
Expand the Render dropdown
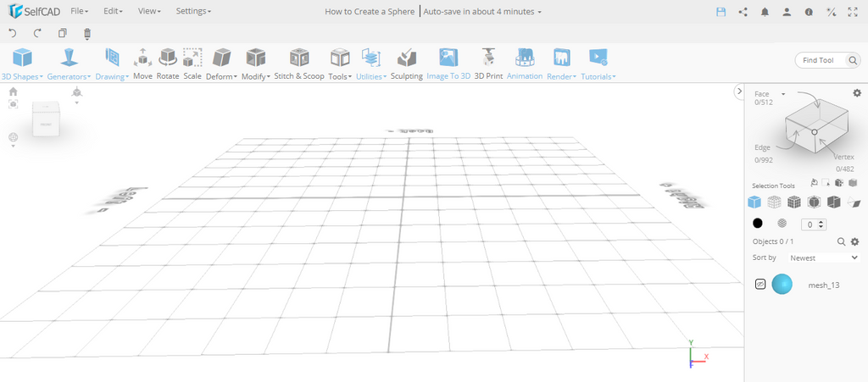coord(562,77)
